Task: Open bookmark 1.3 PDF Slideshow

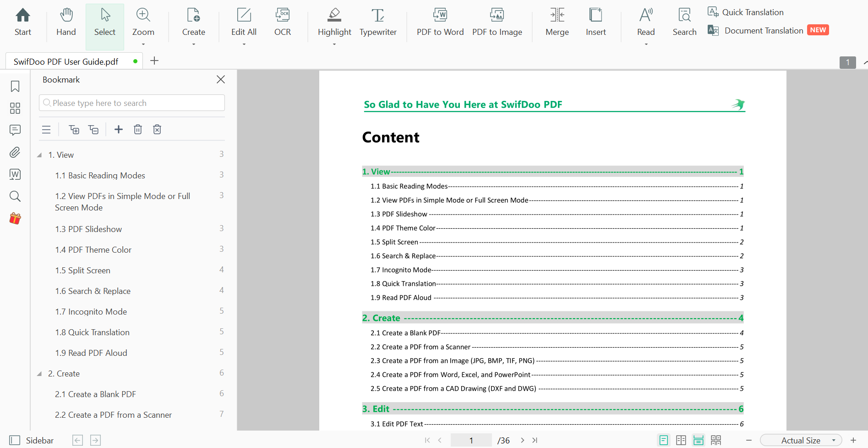Action: (x=88, y=229)
